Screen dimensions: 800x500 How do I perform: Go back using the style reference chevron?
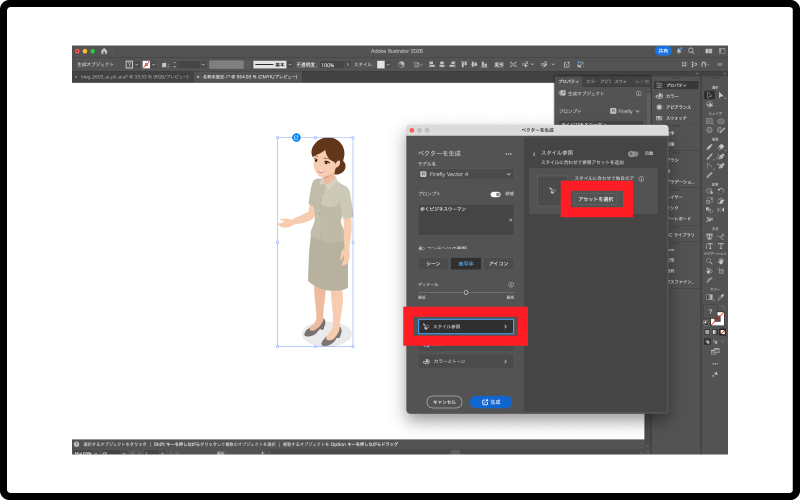pos(534,153)
